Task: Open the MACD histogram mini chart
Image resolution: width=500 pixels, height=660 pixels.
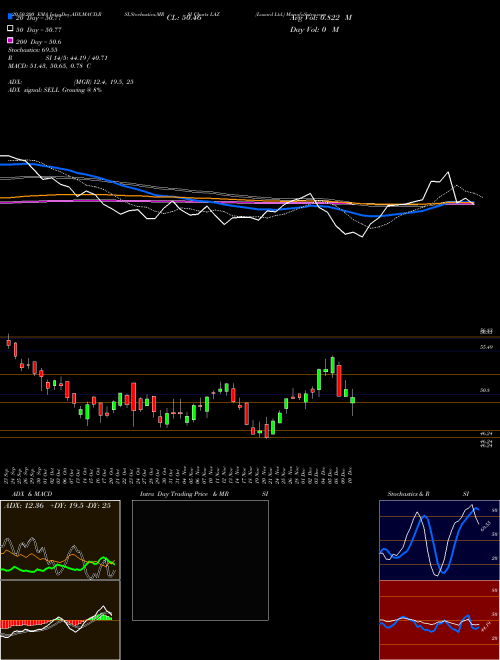Action: click(60, 620)
